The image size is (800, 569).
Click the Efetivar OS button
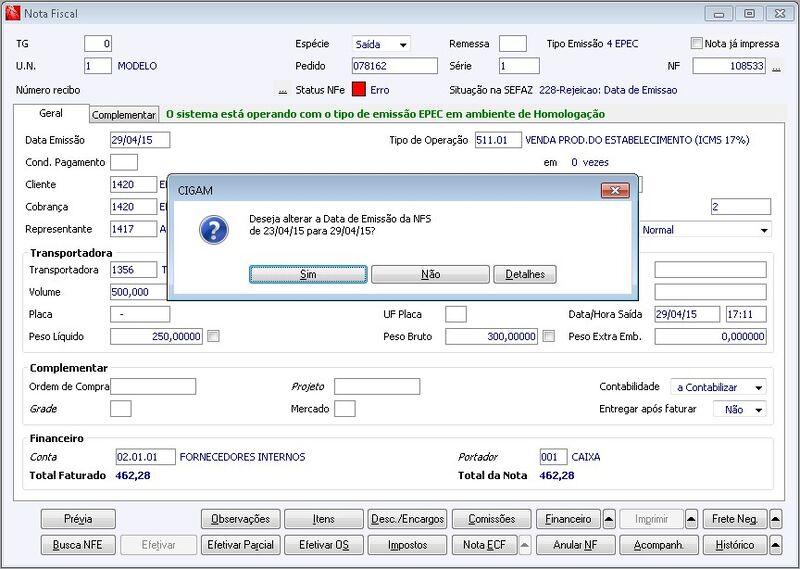pyautogui.click(x=323, y=545)
